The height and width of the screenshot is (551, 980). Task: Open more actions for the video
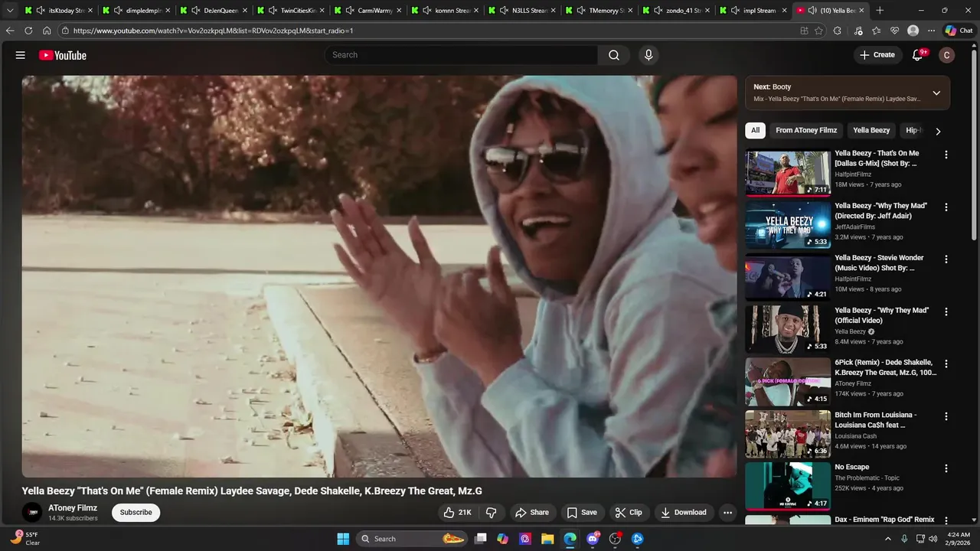point(727,513)
